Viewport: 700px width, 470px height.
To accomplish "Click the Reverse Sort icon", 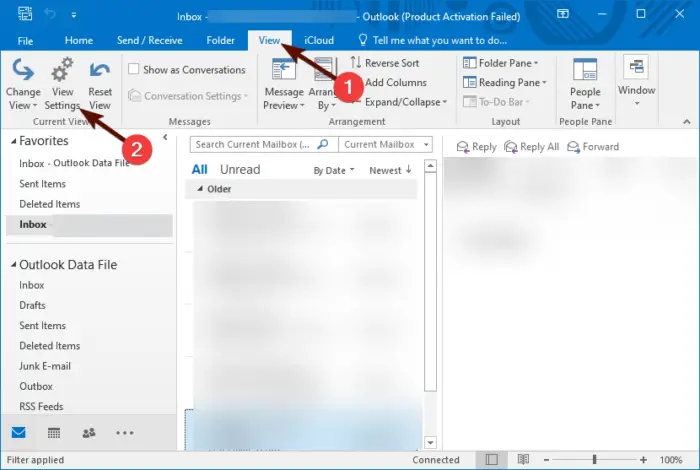I will point(356,62).
